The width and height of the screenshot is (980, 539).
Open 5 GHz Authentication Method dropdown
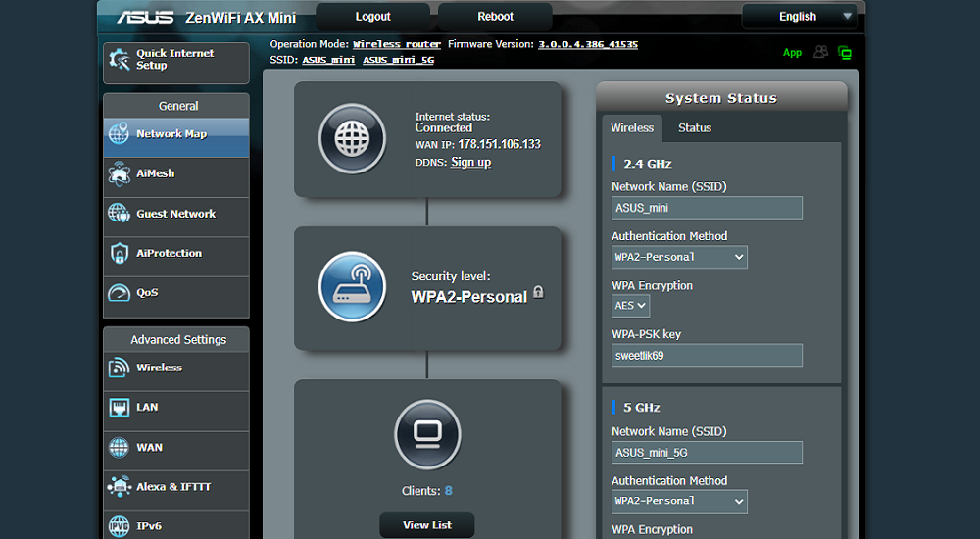coord(679,501)
